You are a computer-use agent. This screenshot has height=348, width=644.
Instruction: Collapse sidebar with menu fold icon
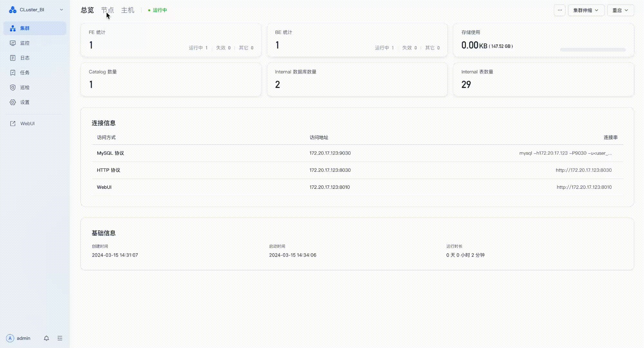click(60, 338)
